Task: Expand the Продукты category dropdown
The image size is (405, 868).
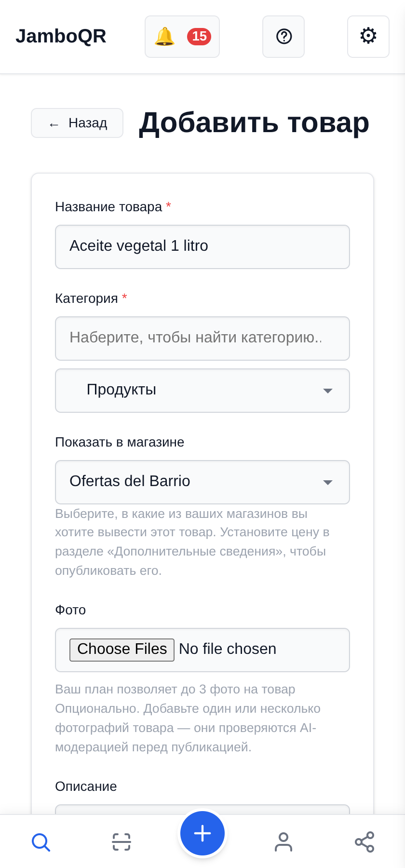Action: point(202,391)
